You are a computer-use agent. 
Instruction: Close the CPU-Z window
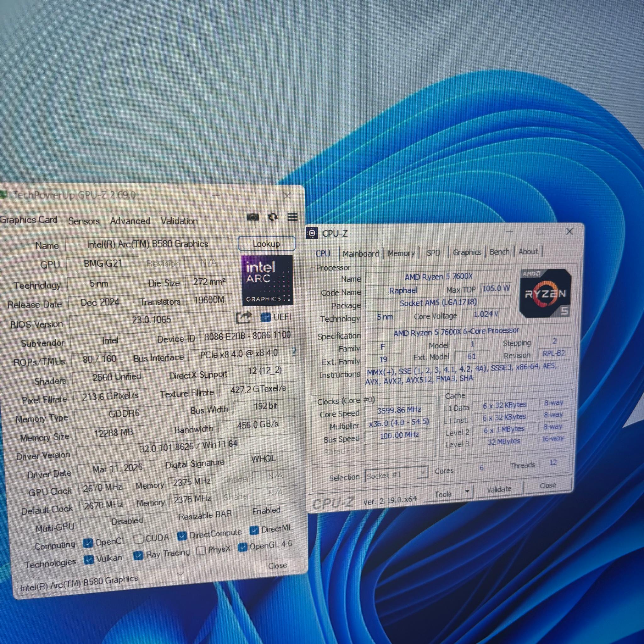pyautogui.click(x=569, y=231)
